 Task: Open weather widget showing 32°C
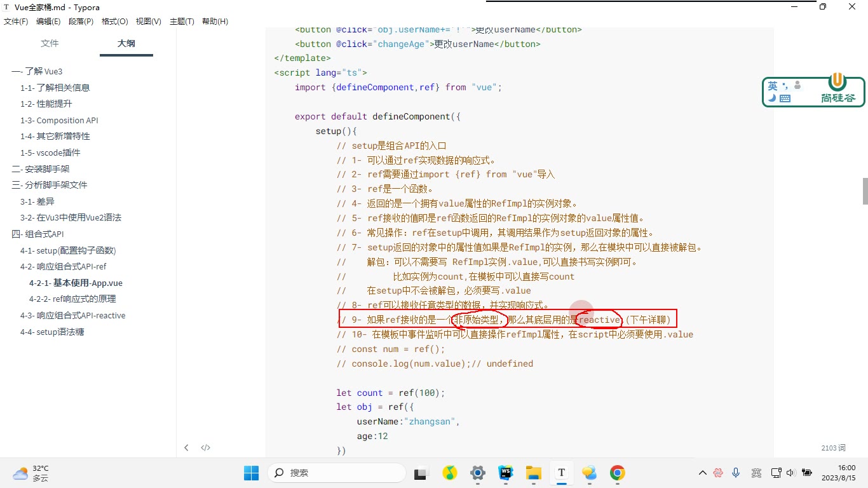[x=31, y=473]
